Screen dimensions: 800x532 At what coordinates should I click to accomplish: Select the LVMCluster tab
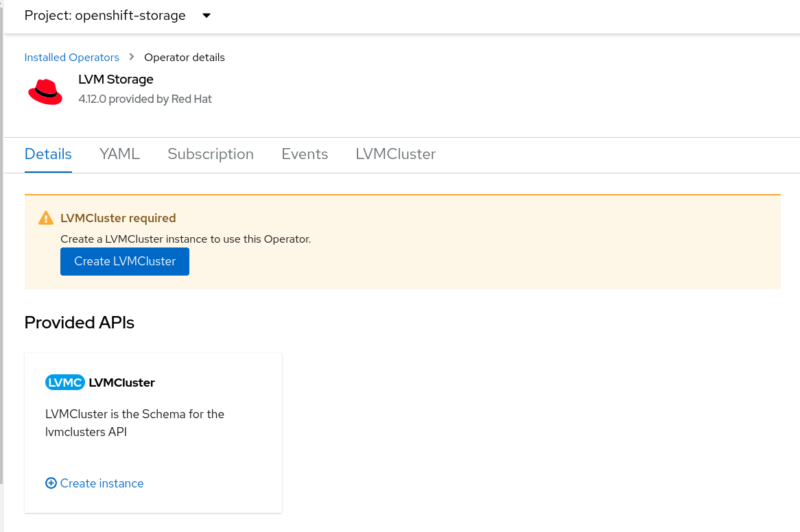pyautogui.click(x=395, y=154)
